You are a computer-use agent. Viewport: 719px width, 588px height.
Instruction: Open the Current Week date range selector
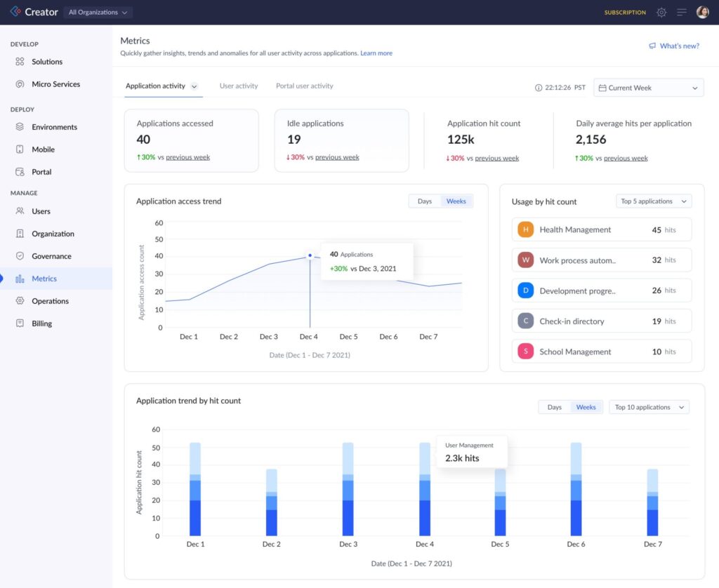point(647,87)
